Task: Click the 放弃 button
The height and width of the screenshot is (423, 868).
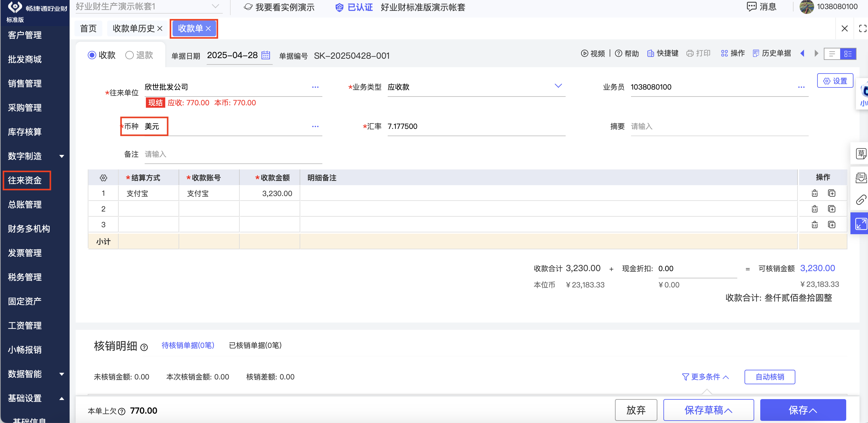Action: point(636,410)
